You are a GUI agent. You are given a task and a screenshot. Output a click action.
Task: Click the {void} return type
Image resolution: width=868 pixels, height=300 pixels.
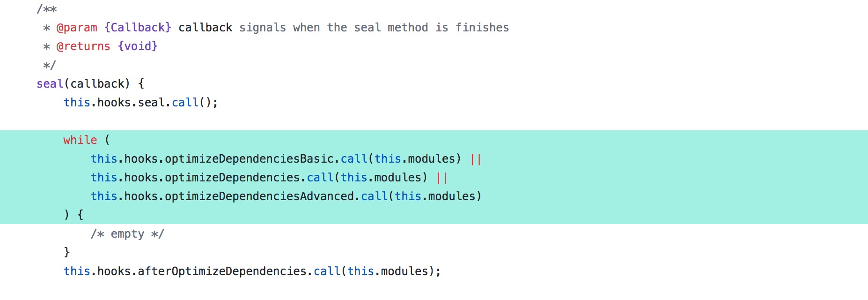[138, 46]
